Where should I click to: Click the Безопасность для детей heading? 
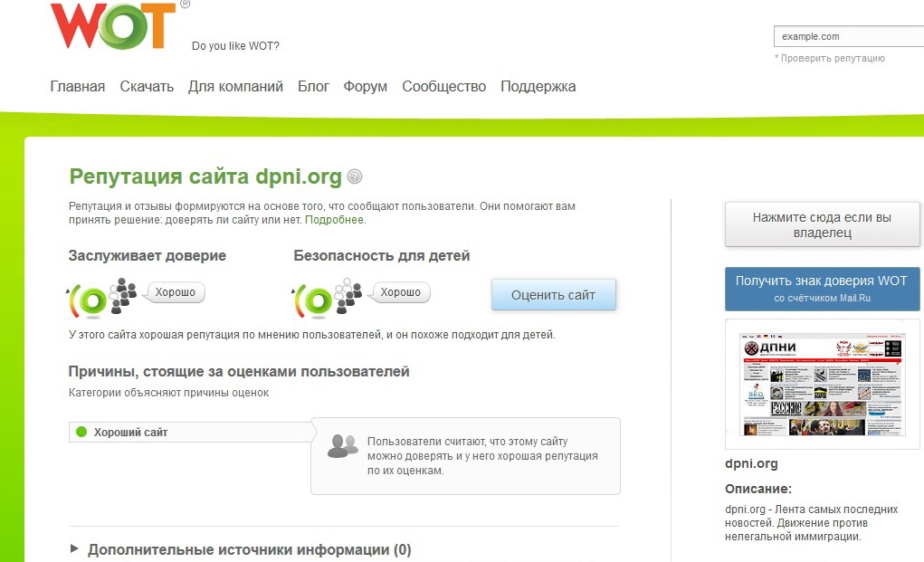coord(382,256)
